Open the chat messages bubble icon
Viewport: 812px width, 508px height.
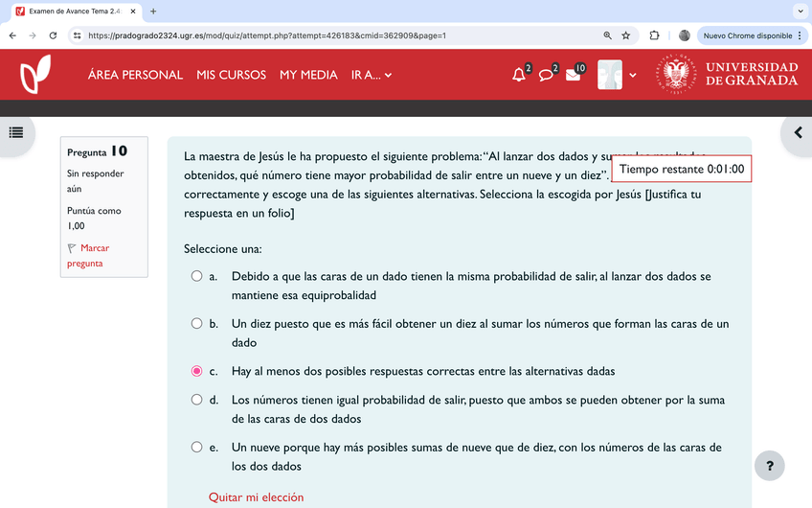(x=546, y=75)
